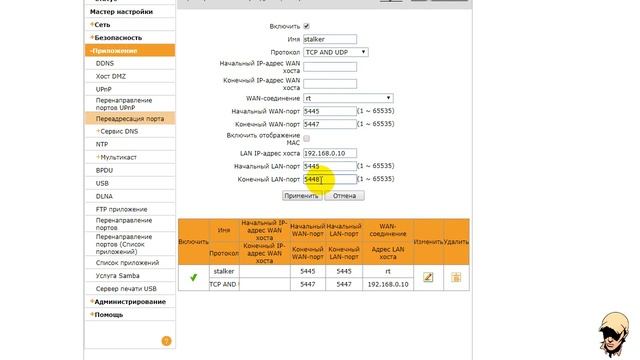
Task: Click the Начальный LAN-порт field
Action: click(330, 166)
